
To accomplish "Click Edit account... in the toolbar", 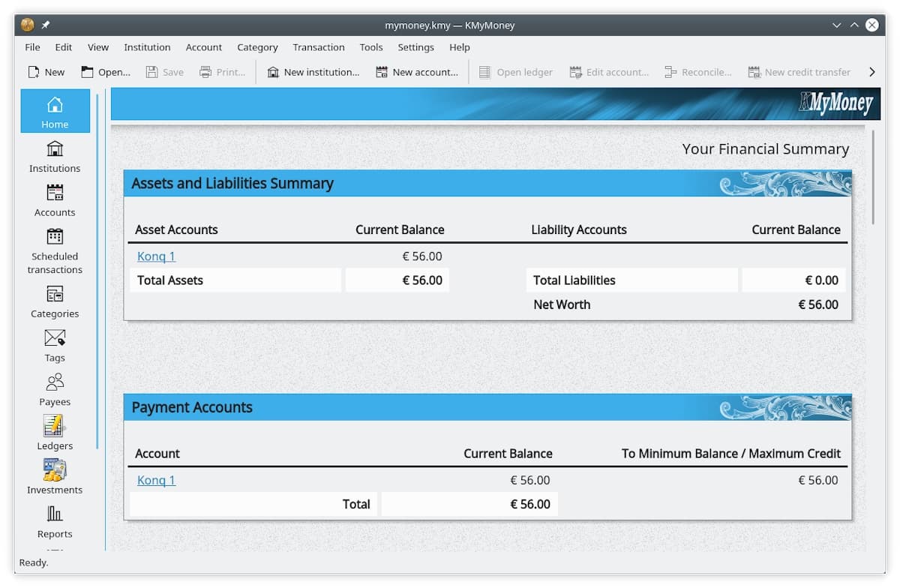I will click(609, 72).
